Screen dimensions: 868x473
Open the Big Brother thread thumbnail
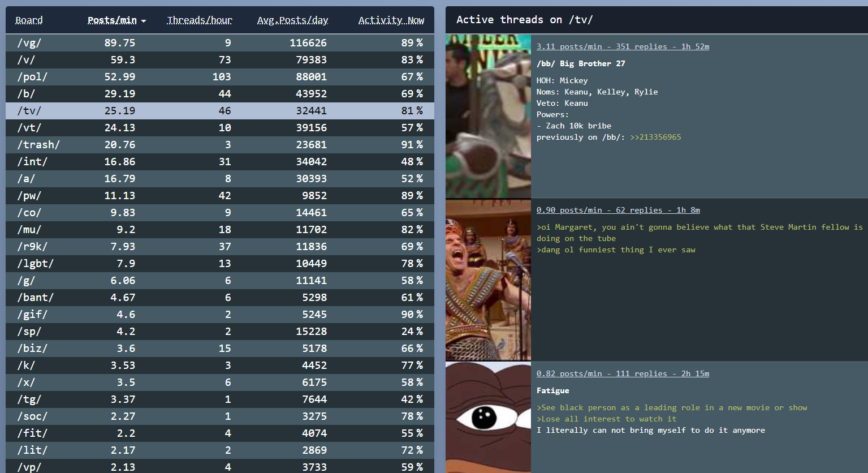(488, 116)
